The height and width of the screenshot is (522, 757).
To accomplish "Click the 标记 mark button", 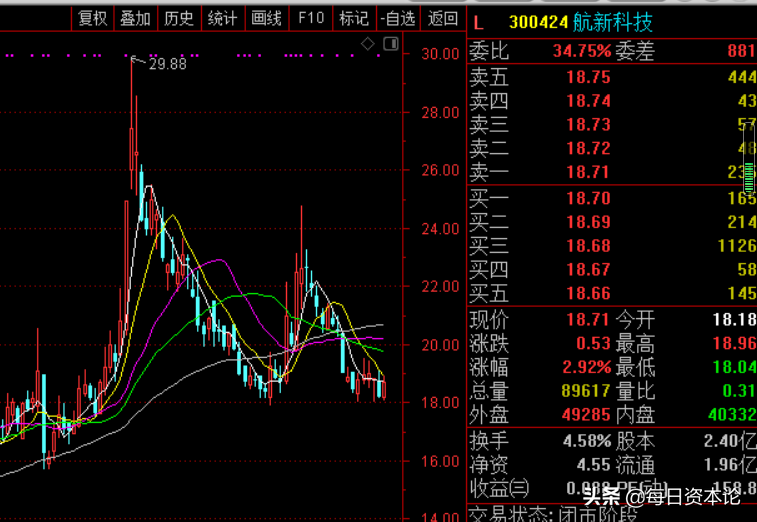I will pyautogui.click(x=354, y=19).
